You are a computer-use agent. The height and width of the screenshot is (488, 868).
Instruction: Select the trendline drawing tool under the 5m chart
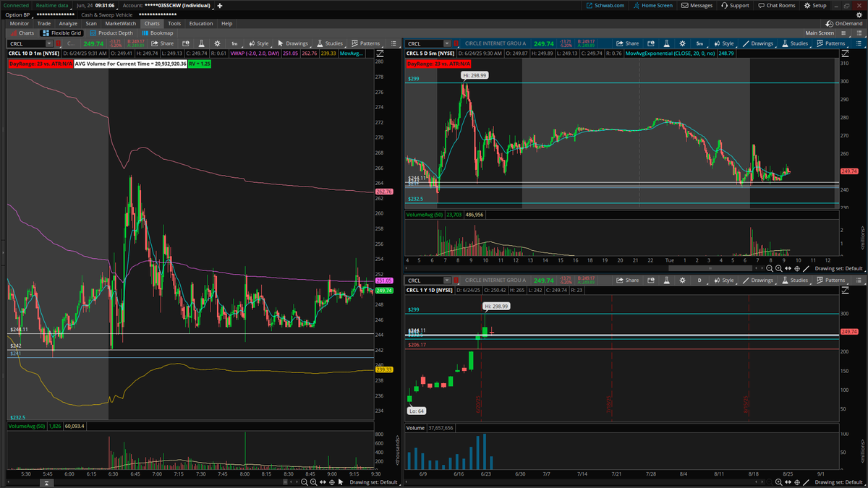click(806, 268)
